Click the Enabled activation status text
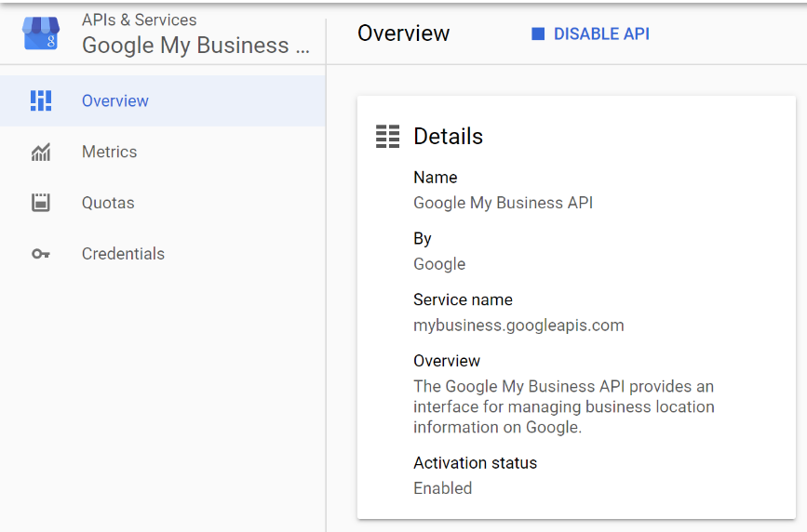The image size is (807, 532). tap(443, 487)
